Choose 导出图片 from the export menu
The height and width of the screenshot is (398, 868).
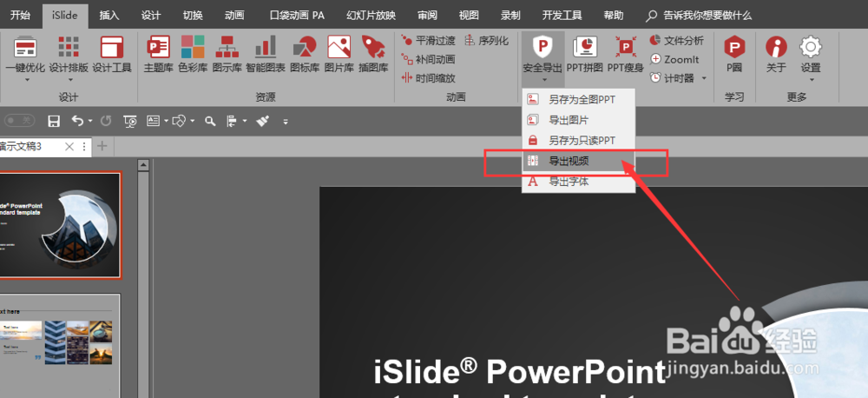coord(578,120)
